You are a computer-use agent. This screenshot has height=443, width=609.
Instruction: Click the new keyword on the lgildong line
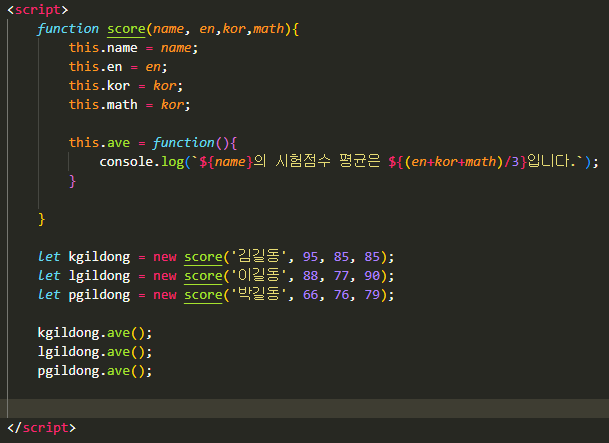(x=165, y=276)
